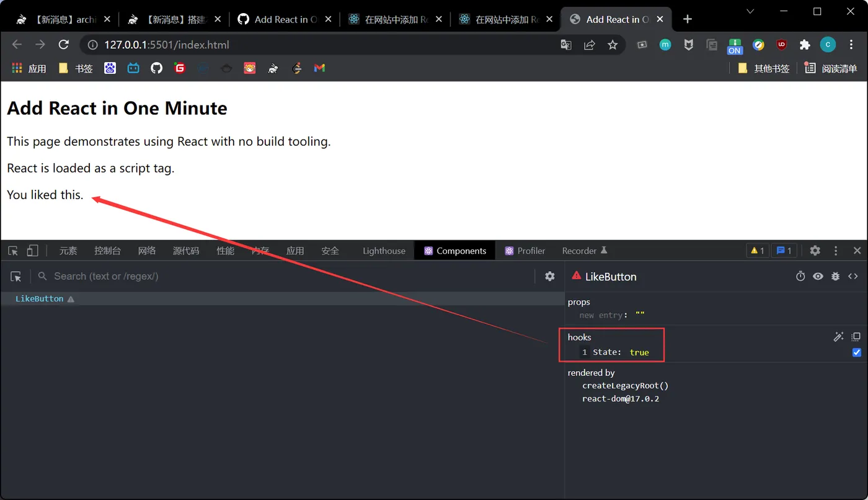Image resolution: width=868 pixels, height=500 pixels.
Task: Switch to the 安全 tab
Action: pos(330,251)
